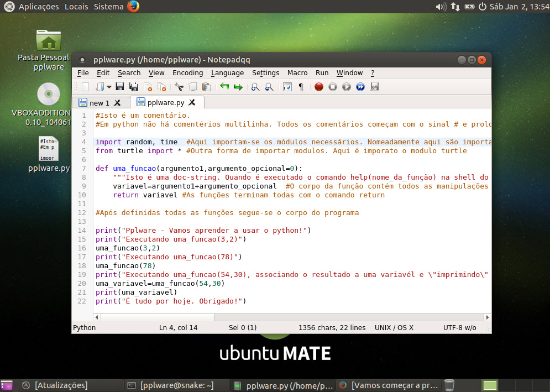Click the Atualizações taskbar button
The image size is (550, 392).
61,385
